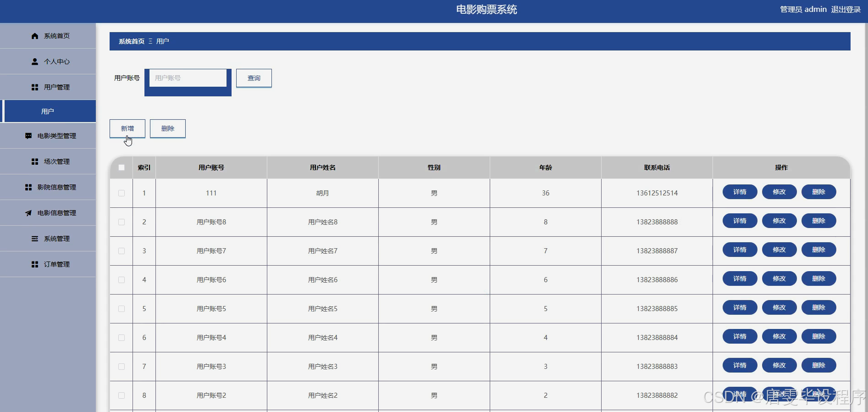The image size is (868, 412).
Task: Check the checkbox for 用户账号4 row
Action: [x=122, y=338]
